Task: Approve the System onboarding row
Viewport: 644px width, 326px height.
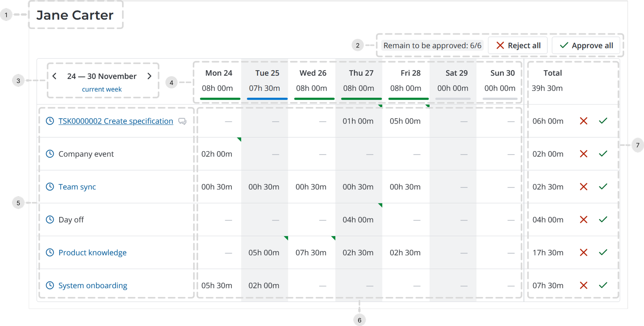Action: tap(603, 286)
